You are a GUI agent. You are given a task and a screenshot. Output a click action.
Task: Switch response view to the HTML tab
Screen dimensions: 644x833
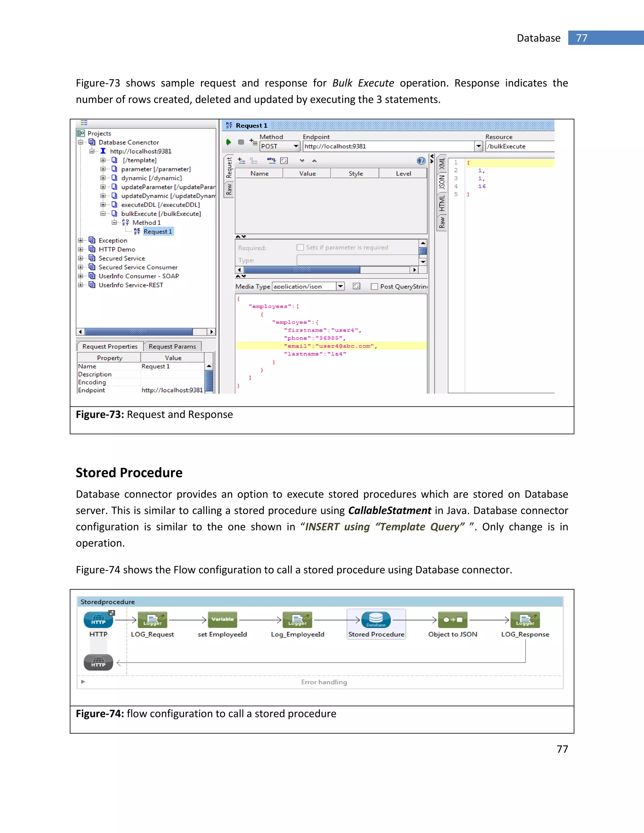(x=442, y=203)
